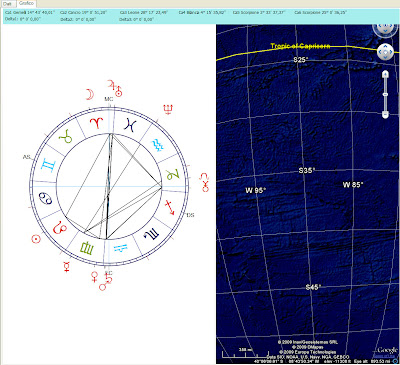Select the Virgo glyph in the wheel
400x365 pixels.
(x=87, y=248)
